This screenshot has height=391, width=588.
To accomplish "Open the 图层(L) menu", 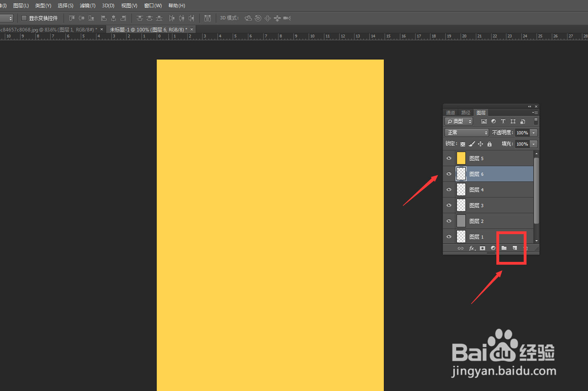I will coord(21,6).
